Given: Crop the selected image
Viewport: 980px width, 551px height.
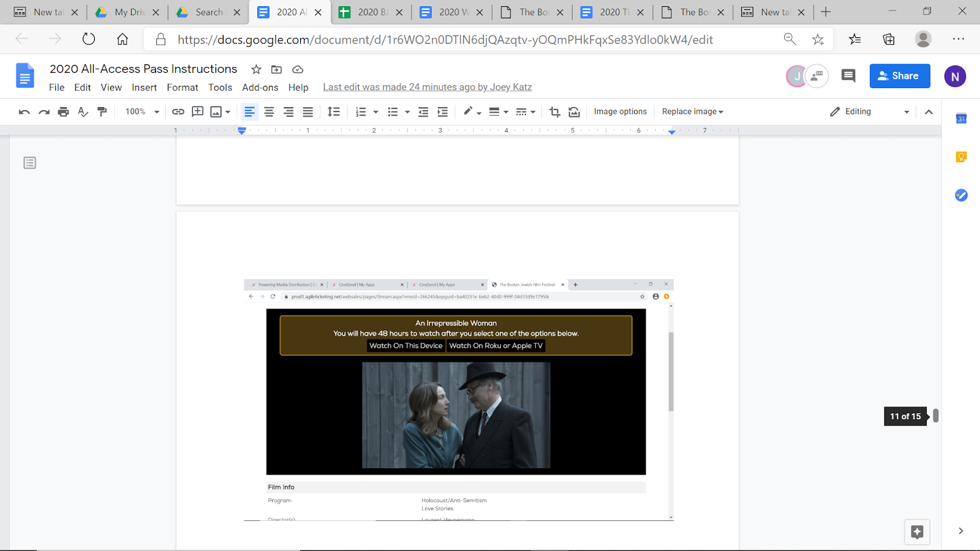Looking at the screenshot, I should pos(554,111).
